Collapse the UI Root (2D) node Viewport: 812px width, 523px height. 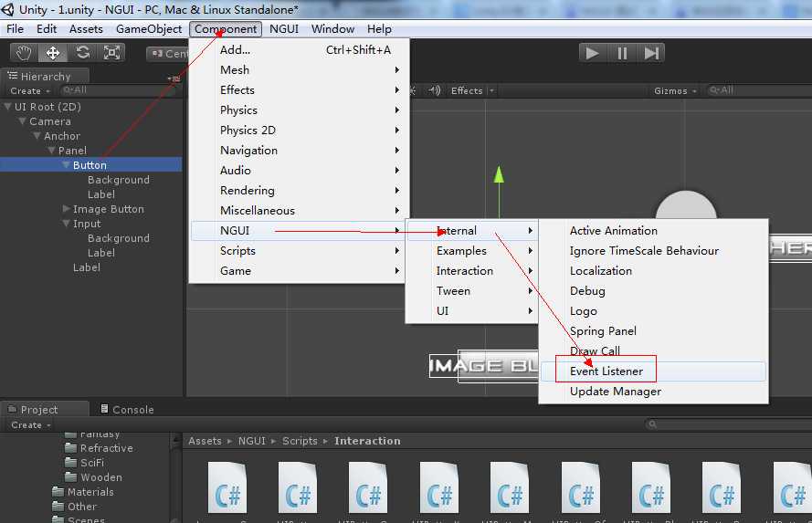[8, 107]
